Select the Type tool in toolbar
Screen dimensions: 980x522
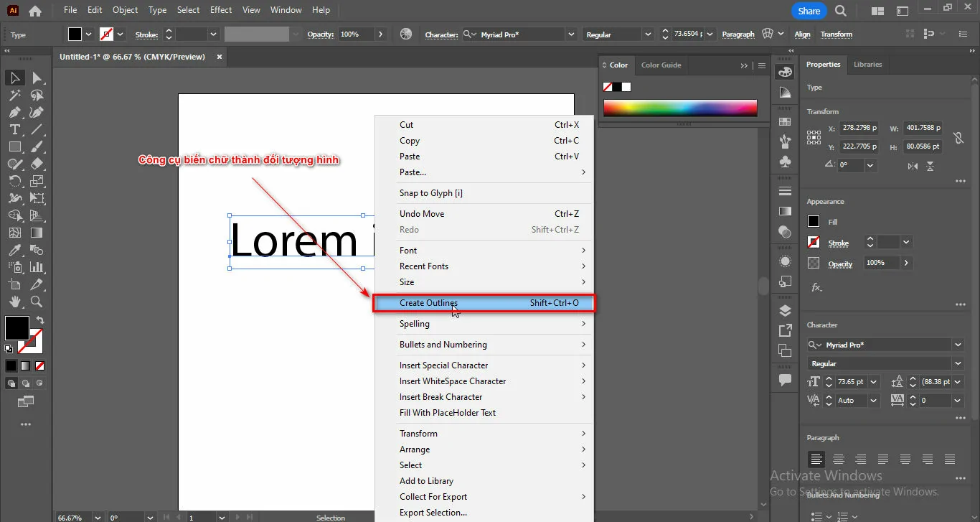pyautogui.click(x=14, y=129)
